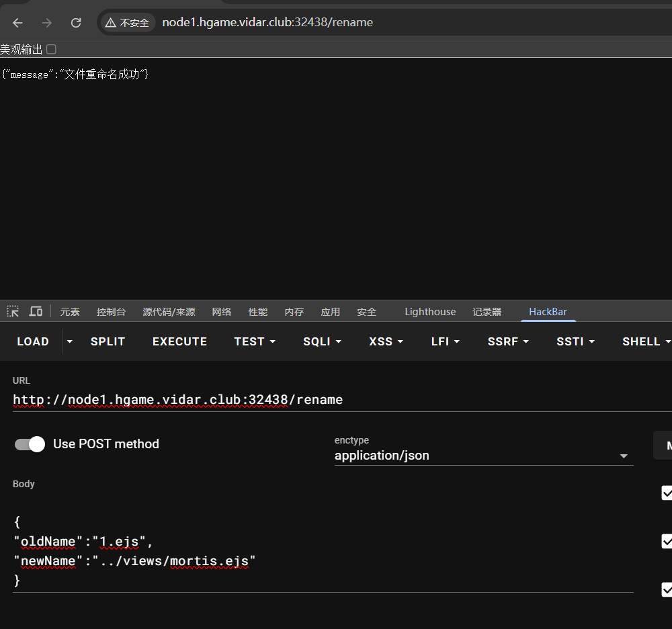Open the enctype application/json combo box
Image resolution: width=672 pixels, height=629 pixels.
[483, 456]
